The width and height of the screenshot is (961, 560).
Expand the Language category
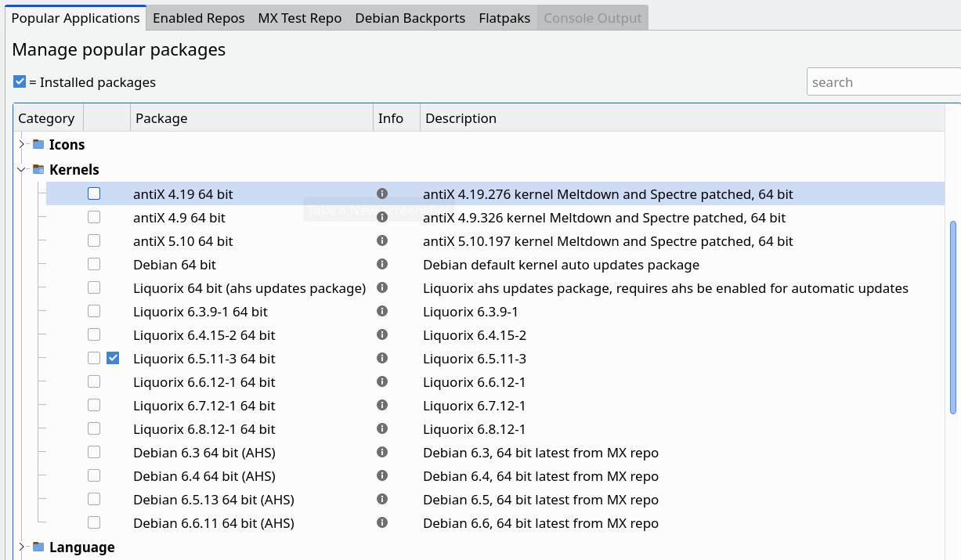coord(22,547)
